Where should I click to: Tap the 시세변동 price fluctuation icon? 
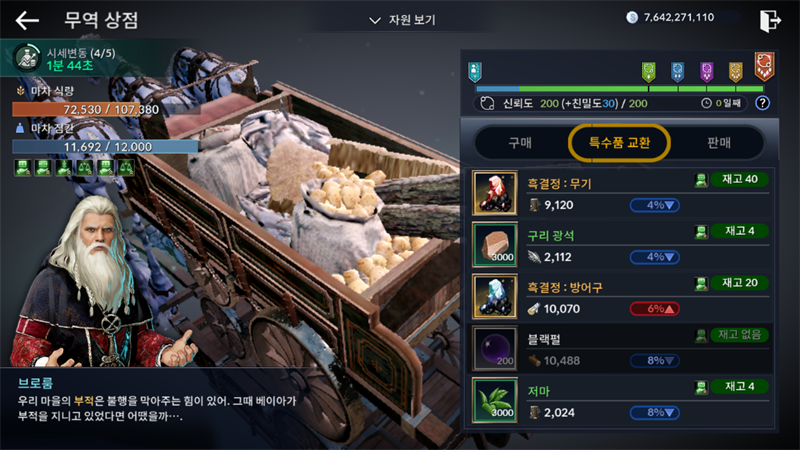(27, 58)
